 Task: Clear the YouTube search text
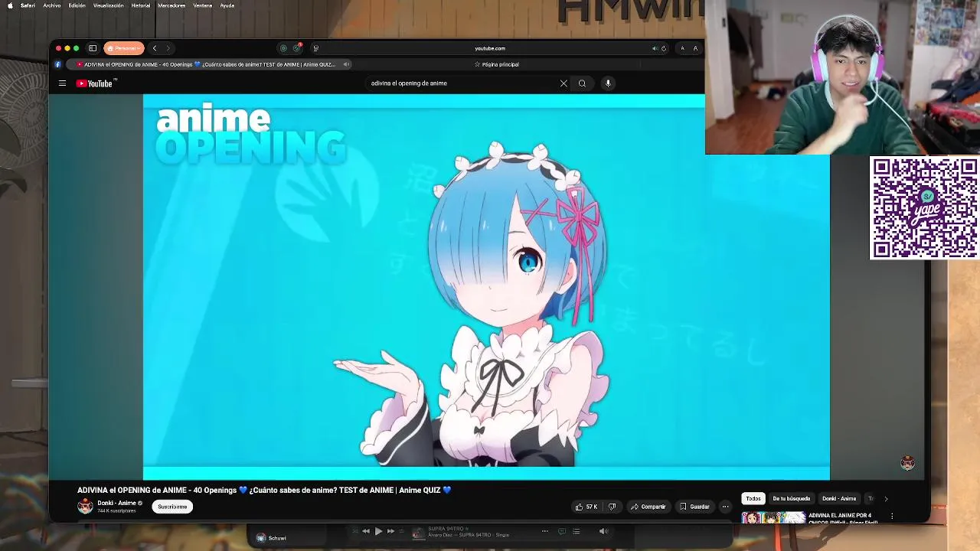coord(563,83)
